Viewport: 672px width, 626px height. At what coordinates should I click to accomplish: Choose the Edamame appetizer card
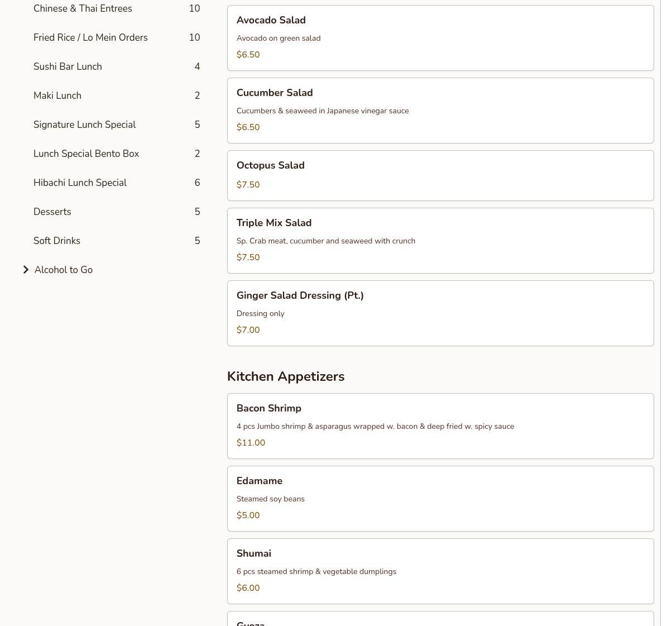[x=440, y=499]
